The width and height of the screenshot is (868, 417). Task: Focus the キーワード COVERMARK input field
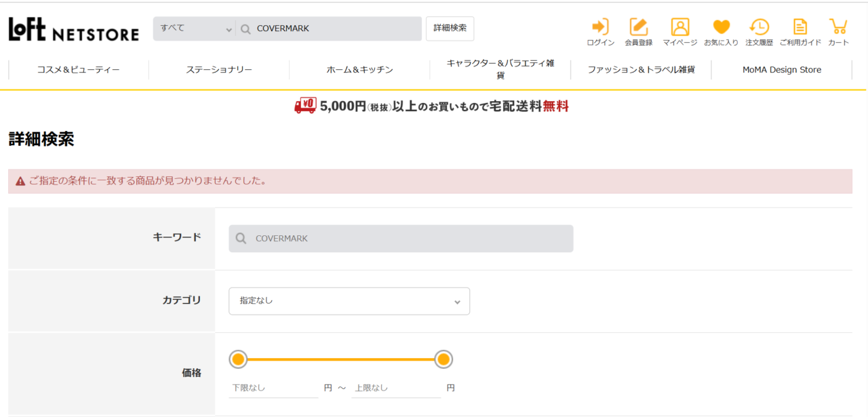(x=401, y=239)
